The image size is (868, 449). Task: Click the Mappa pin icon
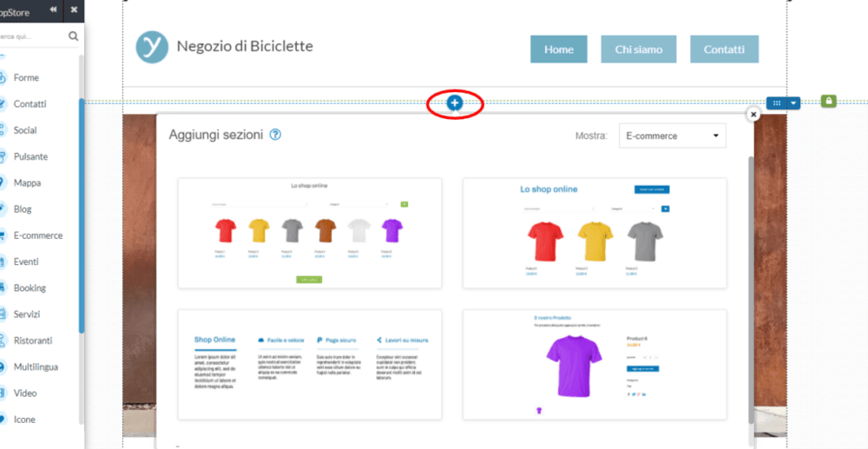(3, 182)
